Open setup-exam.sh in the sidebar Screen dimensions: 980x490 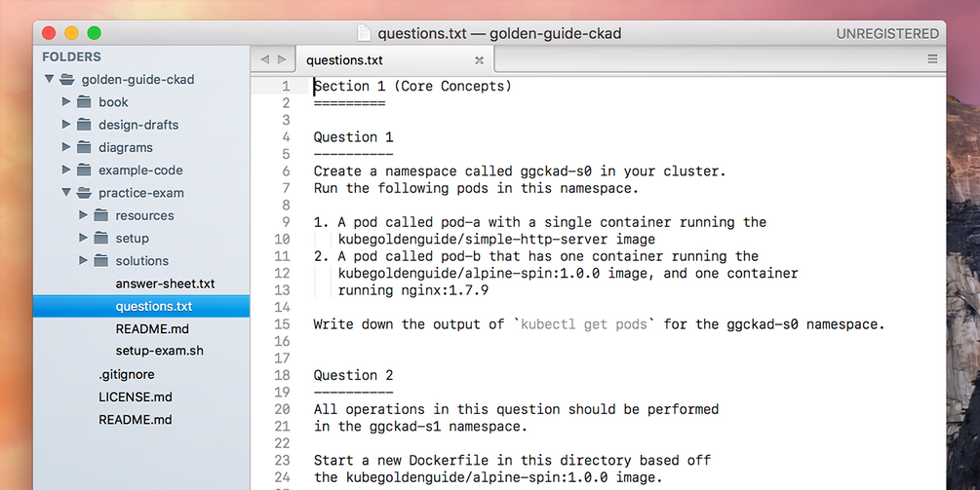159,351
